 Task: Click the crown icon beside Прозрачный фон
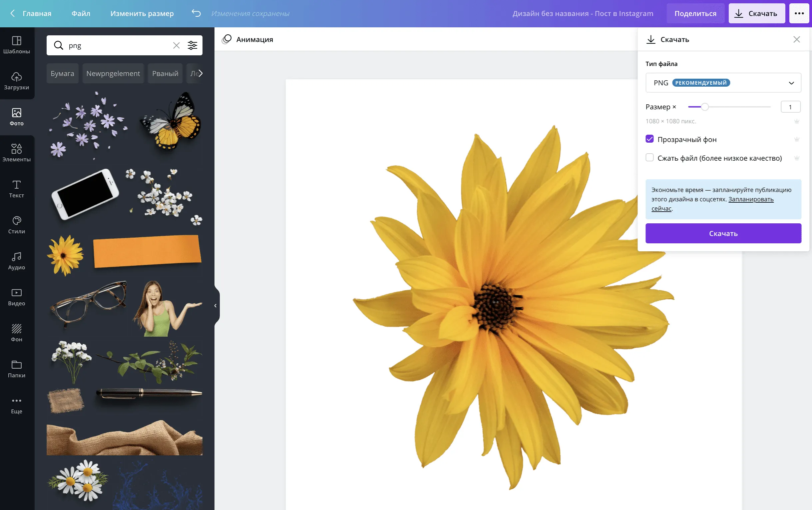pyautogui.click(x=796, y=139)
